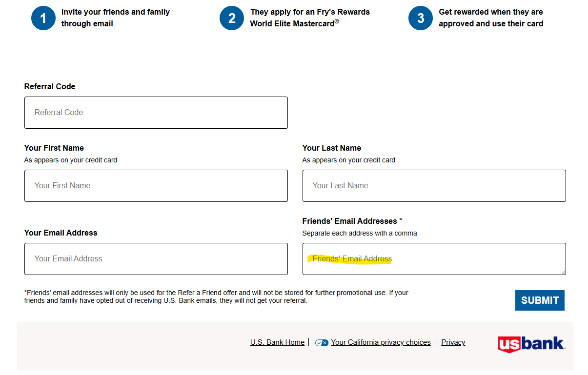Open the Privacy link in footer
This screenshot has width=588, height=375.
[x=453, y=342]
